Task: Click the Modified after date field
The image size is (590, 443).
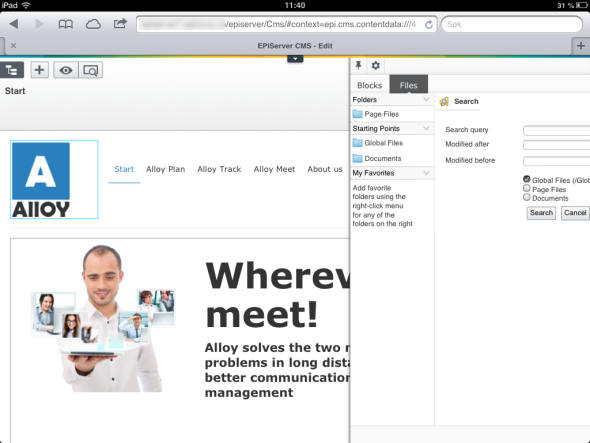Action: (557, 145)
